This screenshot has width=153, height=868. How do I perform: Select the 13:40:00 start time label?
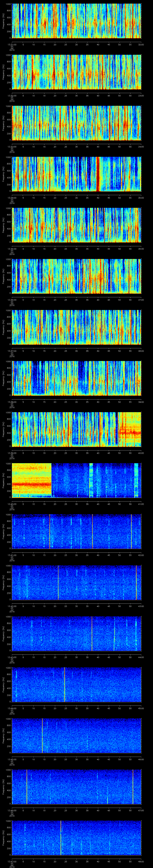12,504
